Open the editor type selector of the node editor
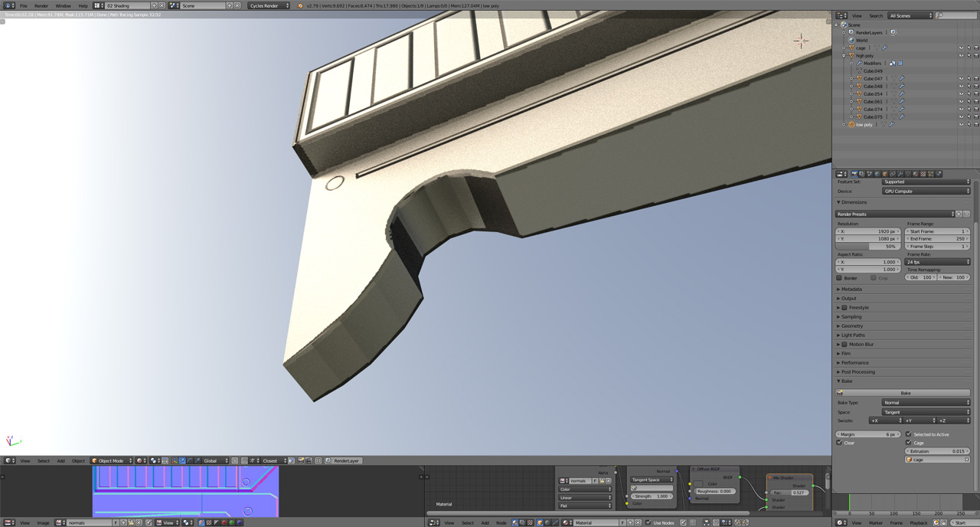This screenshot has width=980, height=527. pyautogui.click(x=433, y=522)
